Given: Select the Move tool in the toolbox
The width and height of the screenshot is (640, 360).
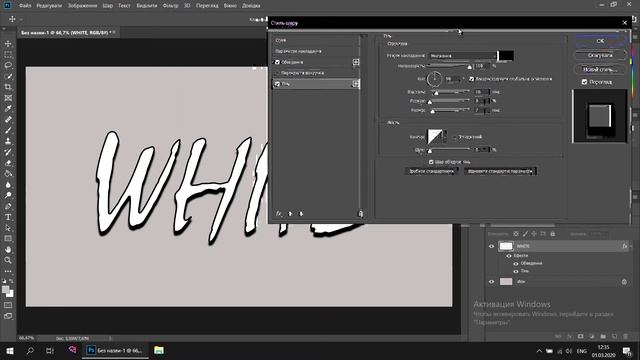Looking at the screenshot, I should coord(8,44).
